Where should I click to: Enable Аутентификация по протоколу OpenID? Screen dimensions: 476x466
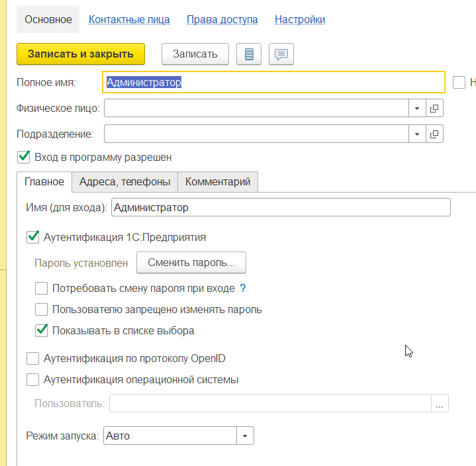pos(33,359)
